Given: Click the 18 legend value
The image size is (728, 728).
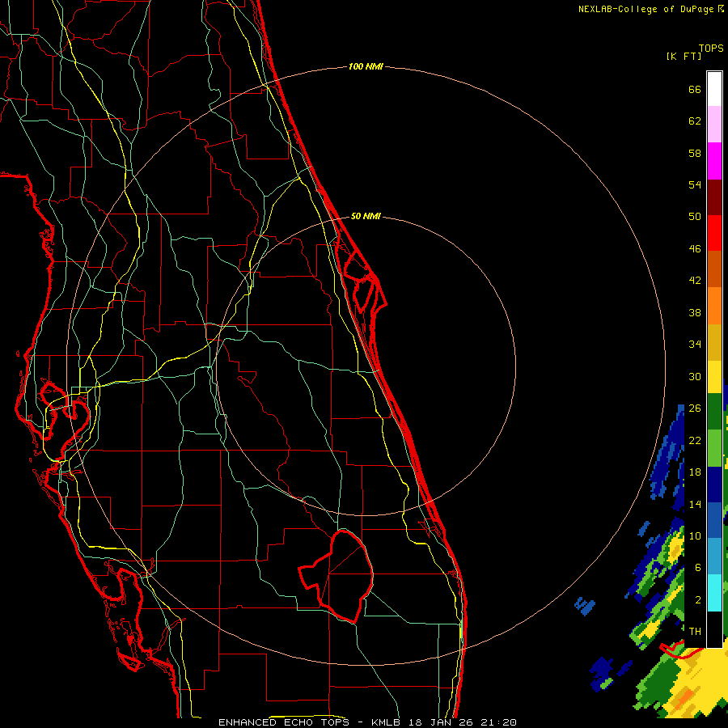Looking at the screenshot, I should (x=695, y=472).
